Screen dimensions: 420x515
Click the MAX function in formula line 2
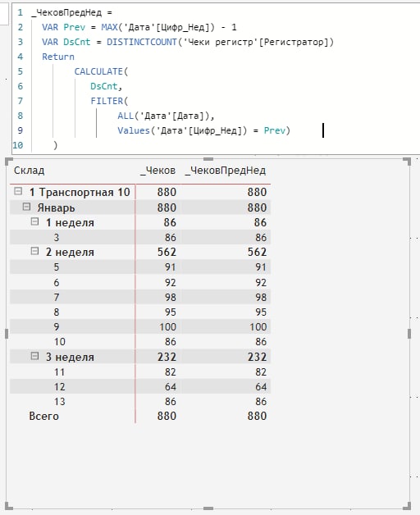click(x=109, y=27)
